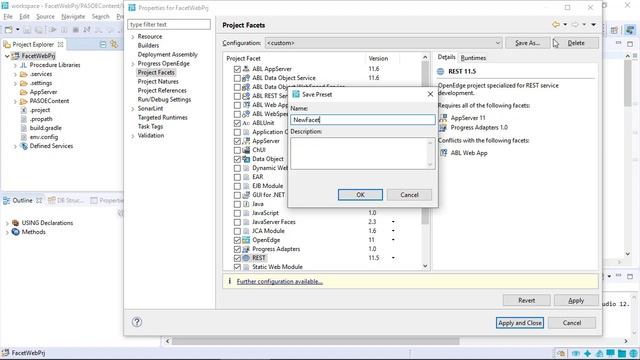This screenshot has width=640, height=360.
Task: Open JavaServer Faces version dropdown arrow
Action: click(393, 222)
